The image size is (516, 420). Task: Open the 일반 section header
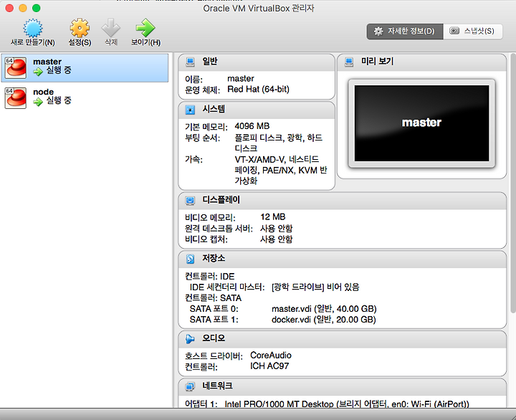point(257,62)
